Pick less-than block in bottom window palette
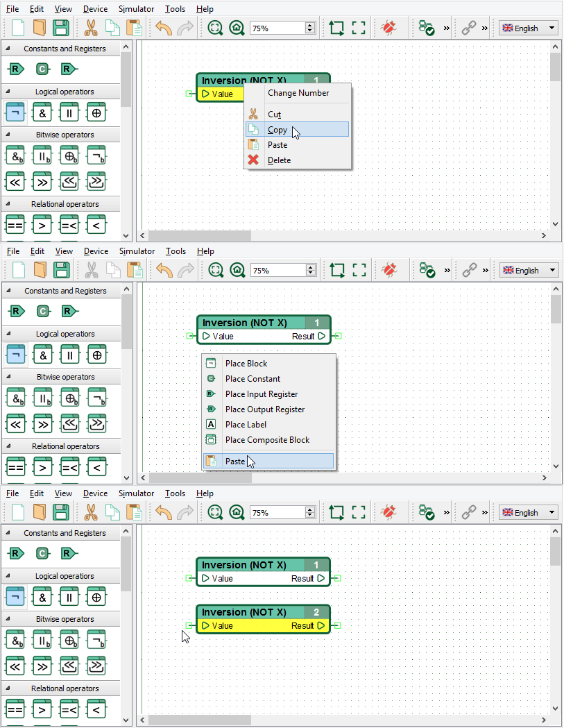The width and height of the screenshot is (564, 728). (x=96, y=709)
